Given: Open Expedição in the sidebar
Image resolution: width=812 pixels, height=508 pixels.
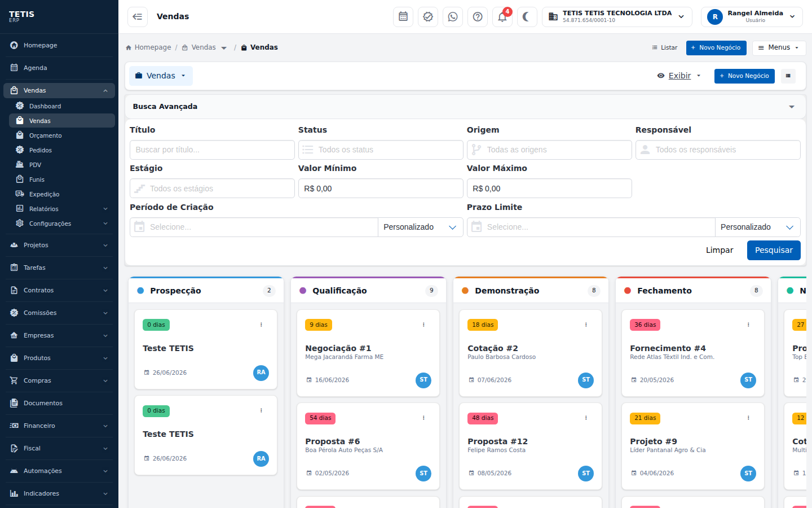Looking at the screenshot, I should 62,194.
